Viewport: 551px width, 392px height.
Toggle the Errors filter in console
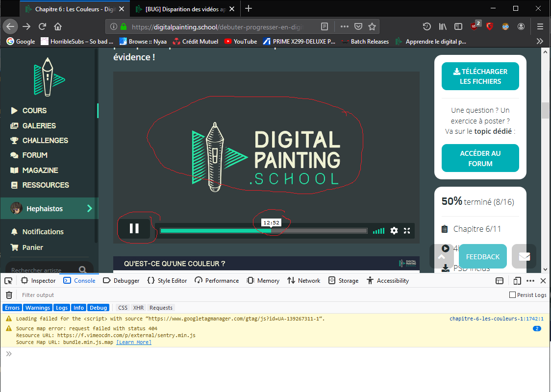click(12, 308)
